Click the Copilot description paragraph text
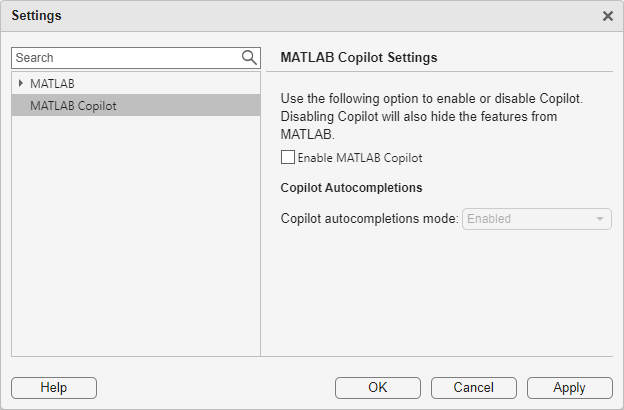 (430, 116)
